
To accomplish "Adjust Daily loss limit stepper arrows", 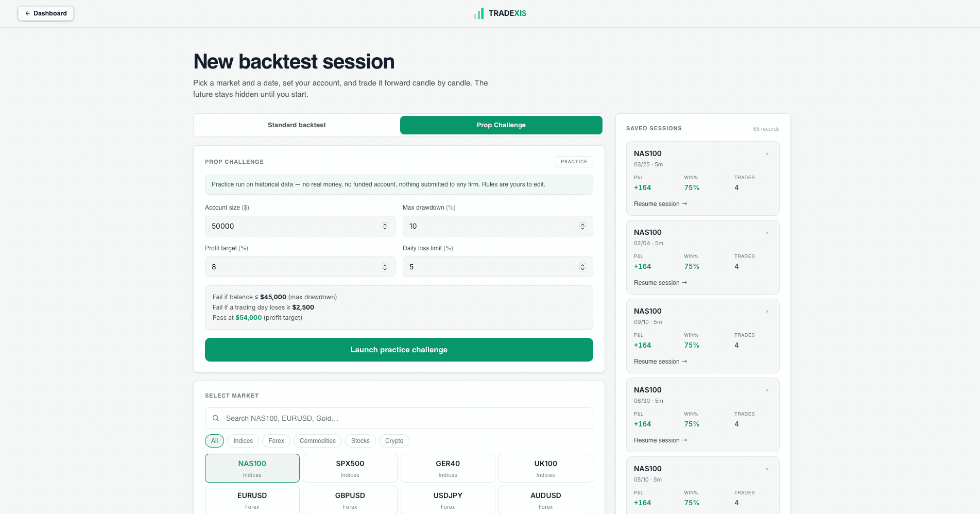I will [582, 267].
